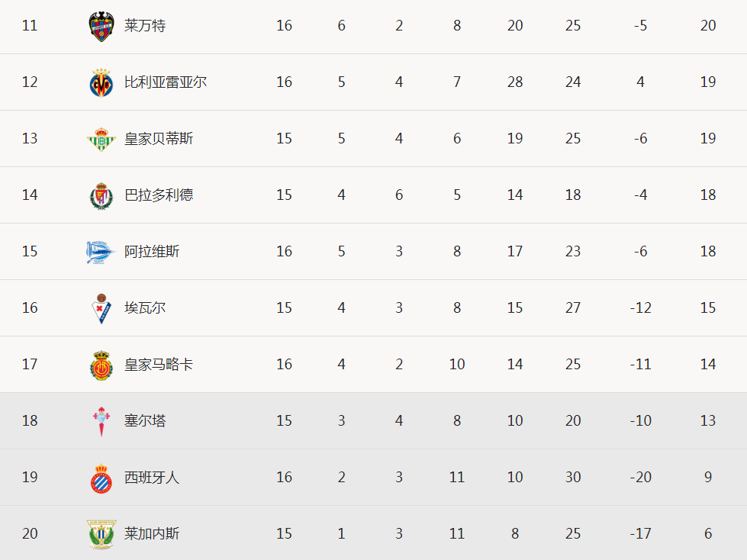Click rank number 20 in the 莱加内斯 row
The width and height of the screenshot is (747, 560).
click(x=30, y=534)
